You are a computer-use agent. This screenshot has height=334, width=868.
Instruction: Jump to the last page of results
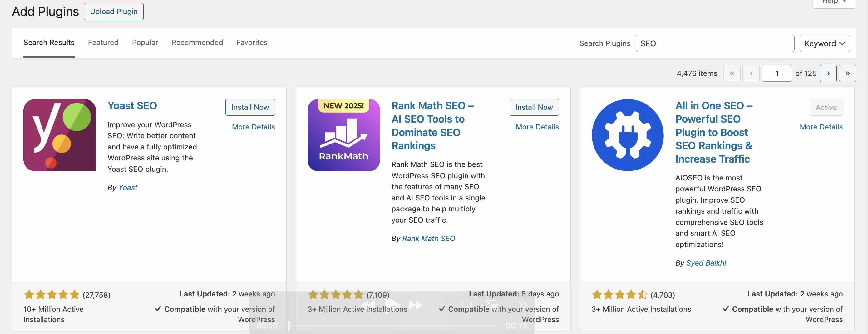pos(847,73)
